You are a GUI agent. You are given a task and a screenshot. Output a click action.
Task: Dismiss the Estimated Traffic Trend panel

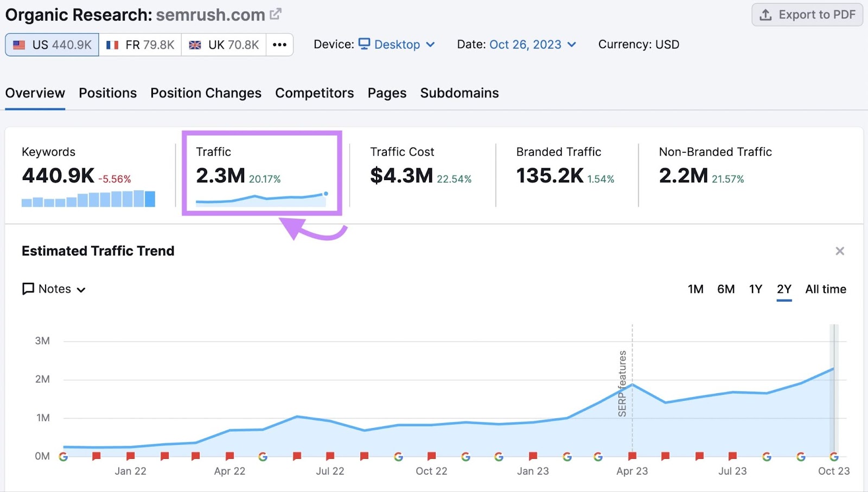(839, 251)
